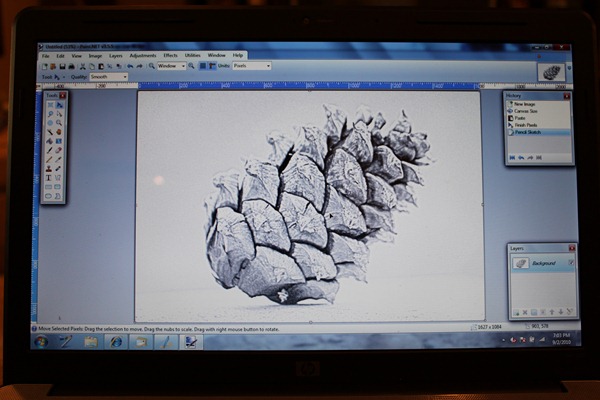Open the Layers menu
Image resolution: width=600 pixels, height=400 pixels.
[x=116, y=56]
